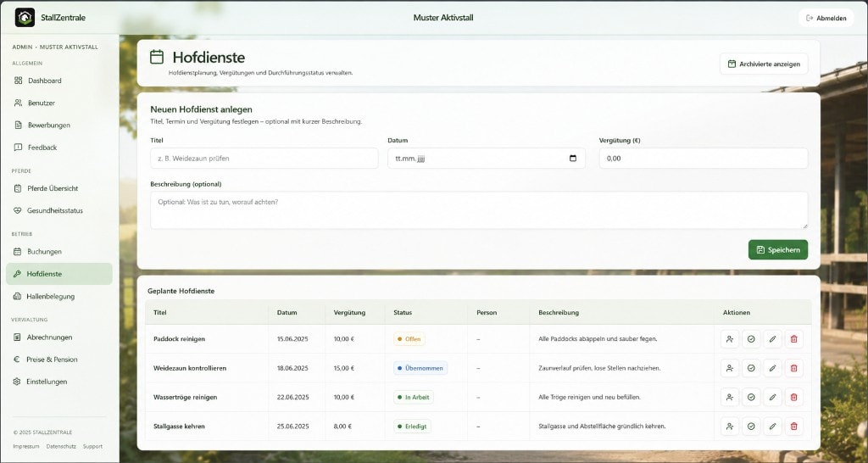Screen dimensions: 868x463
Task: Edit the Stallgasse kehren entry
Action: (x=773, y=427)
